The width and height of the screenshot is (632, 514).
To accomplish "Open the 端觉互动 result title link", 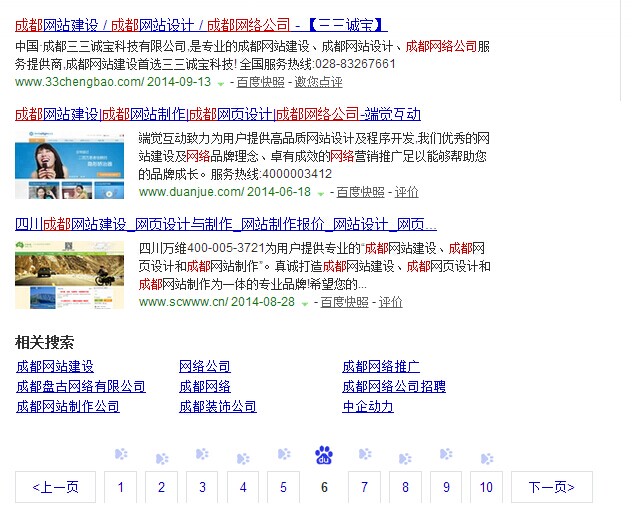I will point(218,114).
